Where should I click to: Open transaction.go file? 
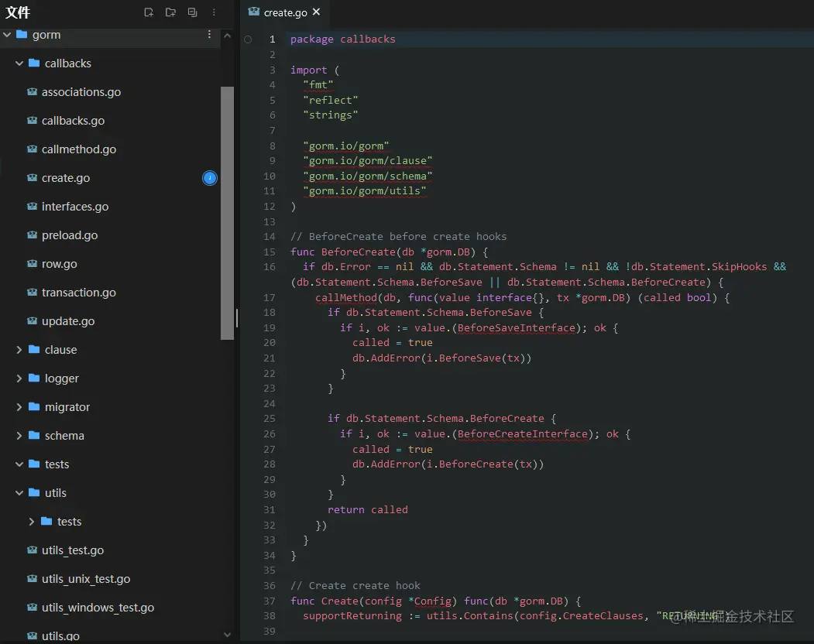pos(79,292)
